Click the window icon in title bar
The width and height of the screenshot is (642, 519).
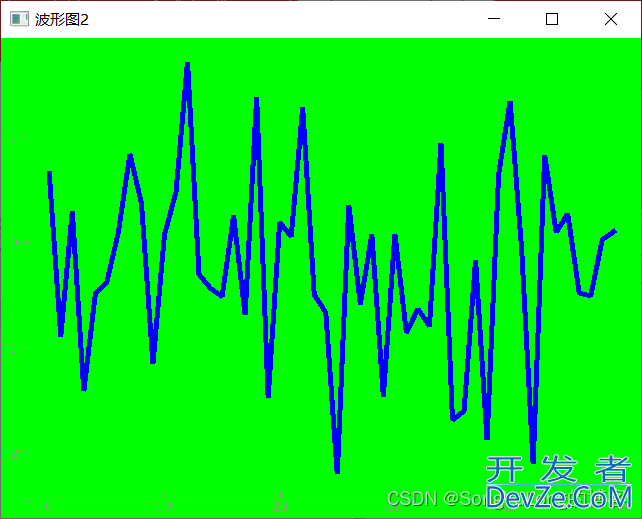[19, 19]
